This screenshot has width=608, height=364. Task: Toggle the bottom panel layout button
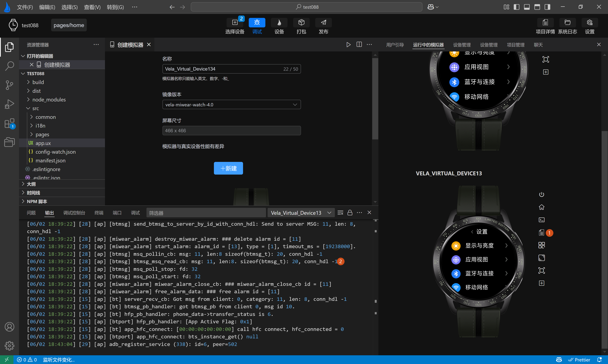527,7
